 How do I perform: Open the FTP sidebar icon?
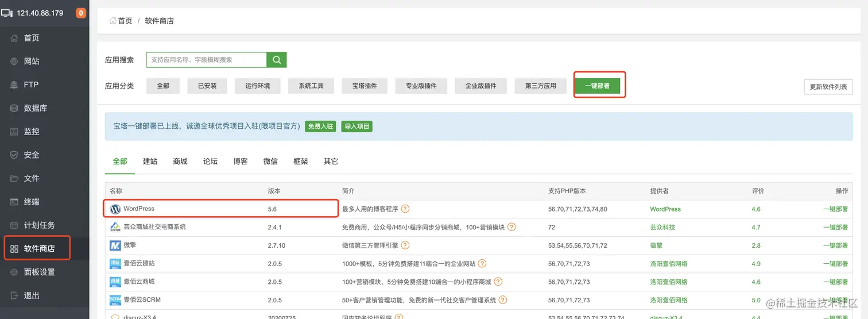pyautogui.click(x=15, y=84)
